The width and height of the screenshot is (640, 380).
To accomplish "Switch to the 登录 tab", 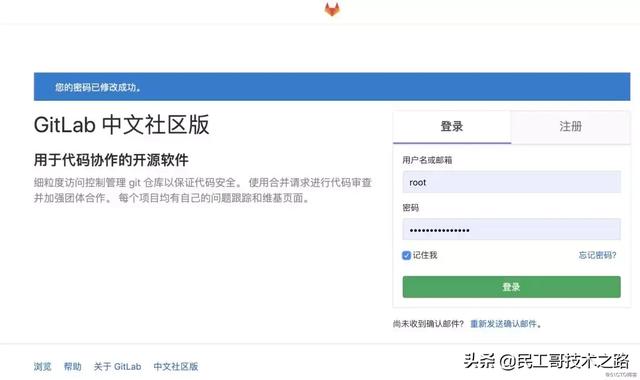I will [451, 127].
